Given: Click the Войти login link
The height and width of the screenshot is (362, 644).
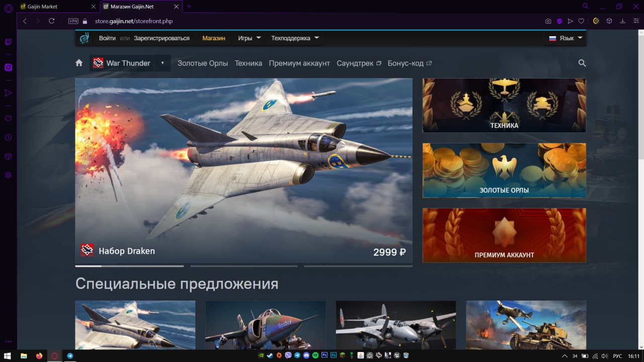Looking at the screenshot, I should [107, 38].
